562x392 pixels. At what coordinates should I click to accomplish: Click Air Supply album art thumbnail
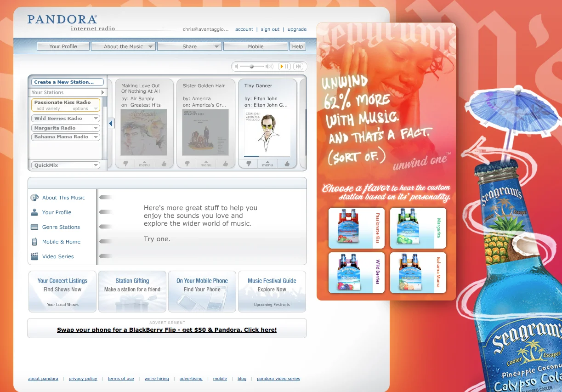pos(144,132)
